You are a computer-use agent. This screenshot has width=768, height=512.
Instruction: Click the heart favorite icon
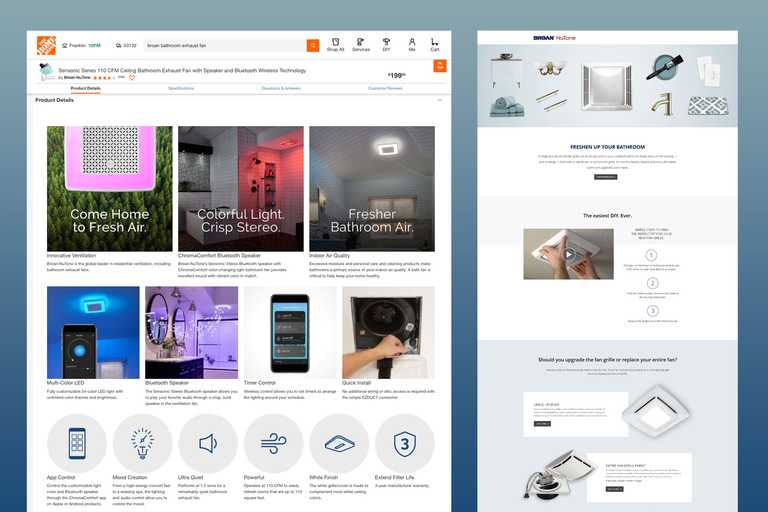coord(132,77)
